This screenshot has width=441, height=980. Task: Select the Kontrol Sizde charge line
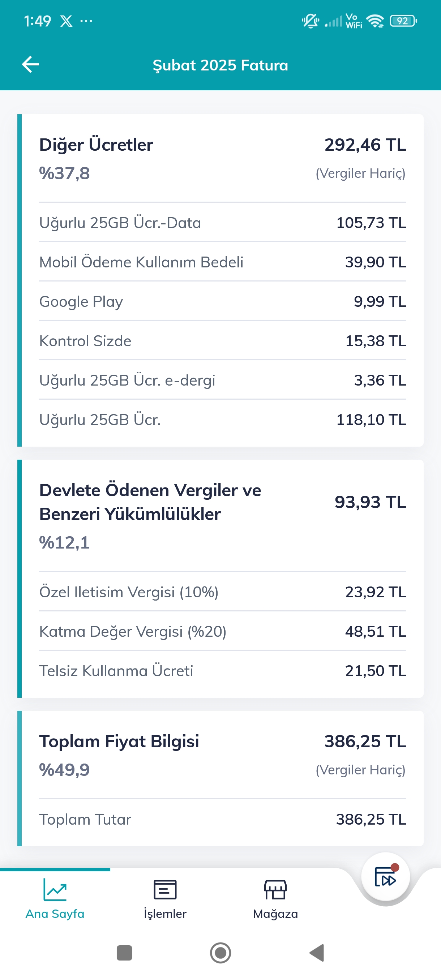pos(222,341)
